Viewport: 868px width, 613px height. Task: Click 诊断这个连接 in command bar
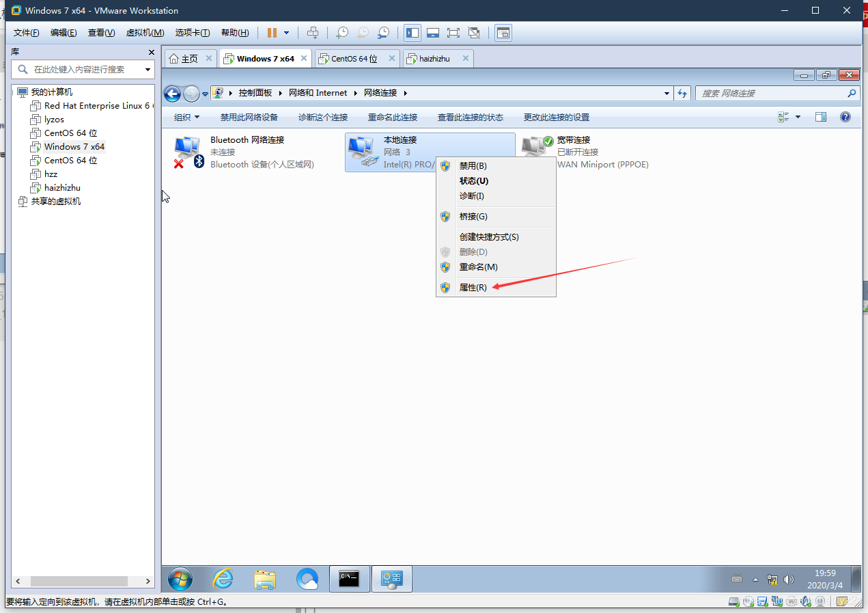coord(323,118)
